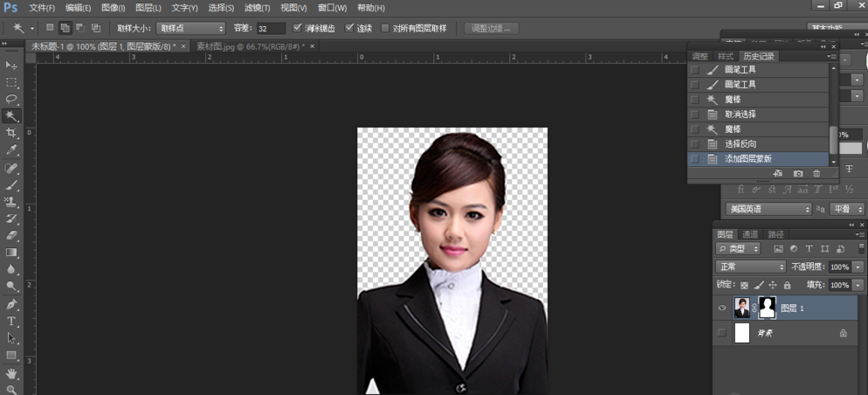Toggle the 消除锯齿 checkbox

pos(298,28)
